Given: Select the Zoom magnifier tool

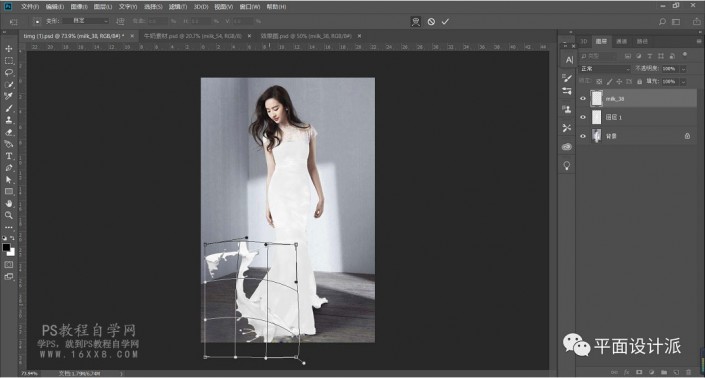Looking at the screenshot, I should [x=9, y=215].
